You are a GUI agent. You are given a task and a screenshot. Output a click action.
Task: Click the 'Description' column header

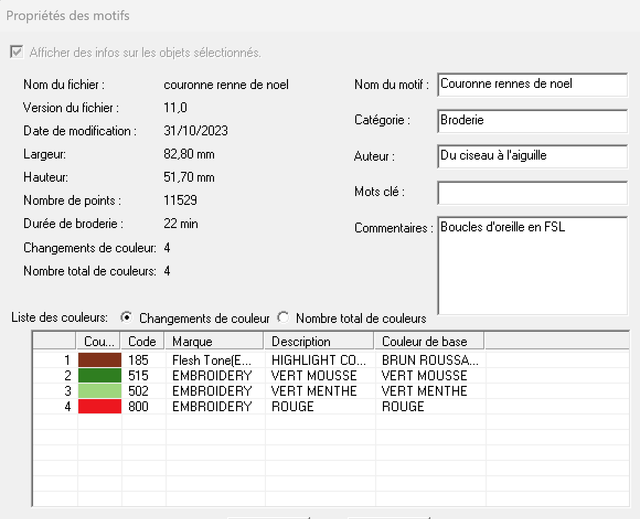pos(320,342)
